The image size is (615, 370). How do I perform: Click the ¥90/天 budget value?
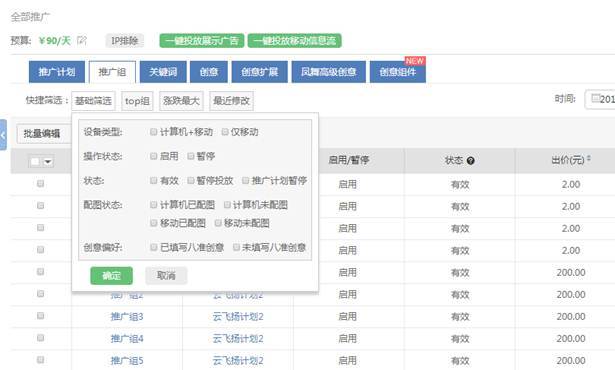(x=55, y=40)
